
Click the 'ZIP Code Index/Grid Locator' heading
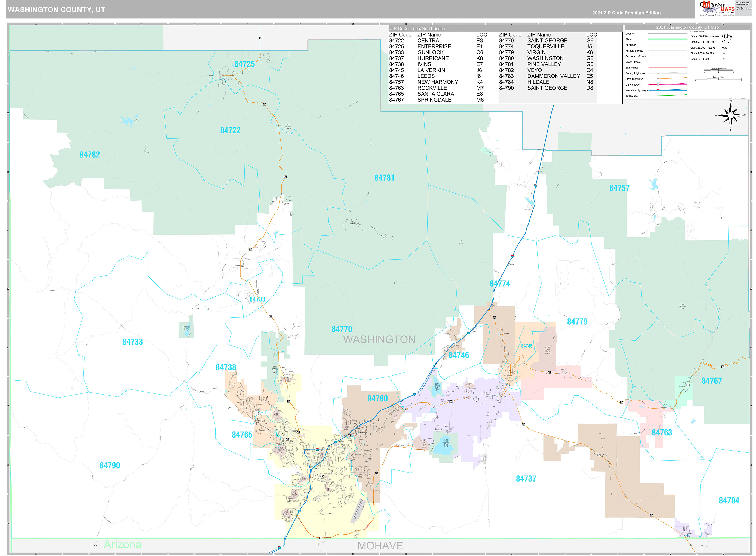point(417,29)
